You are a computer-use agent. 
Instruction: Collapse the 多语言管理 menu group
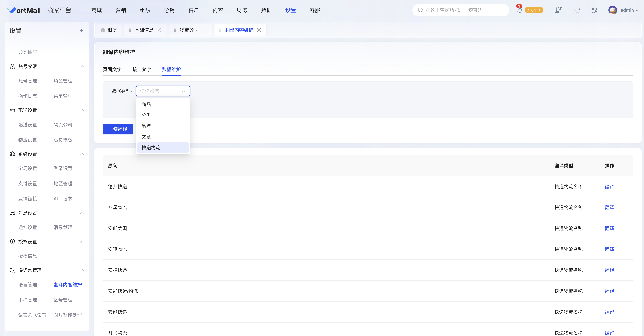click(82, 270)
